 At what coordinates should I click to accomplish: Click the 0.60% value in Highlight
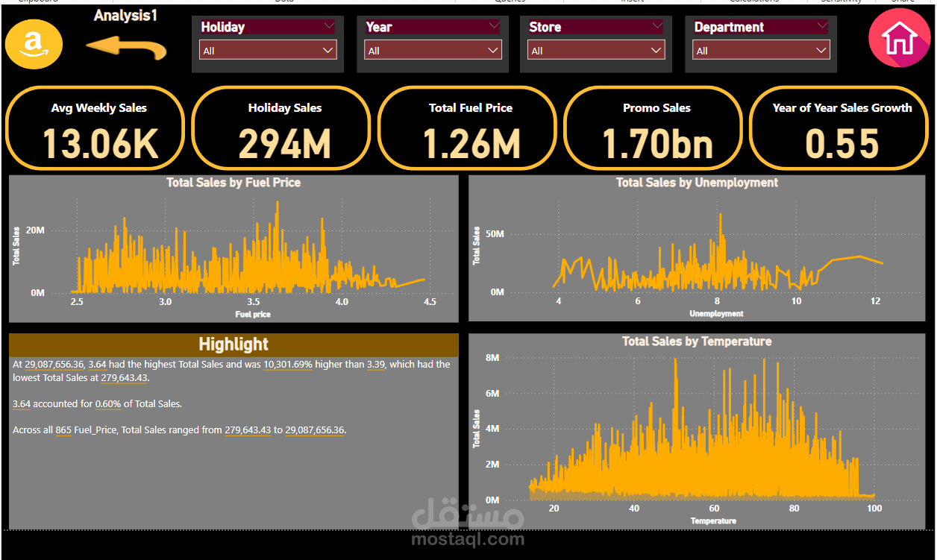tap(107, 404)
